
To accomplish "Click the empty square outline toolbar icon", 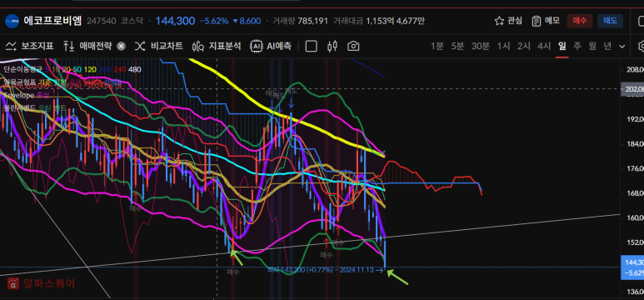I will click(x=312, y=46).
